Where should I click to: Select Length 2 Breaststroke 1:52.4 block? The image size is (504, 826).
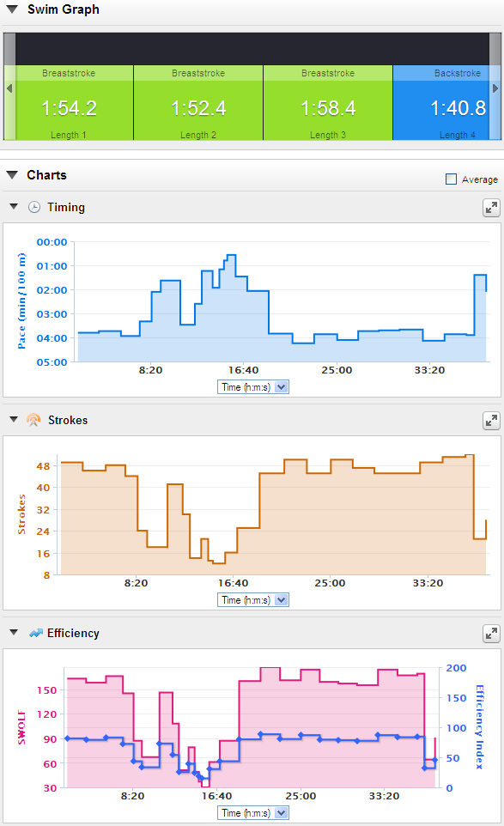click(198, 103)
